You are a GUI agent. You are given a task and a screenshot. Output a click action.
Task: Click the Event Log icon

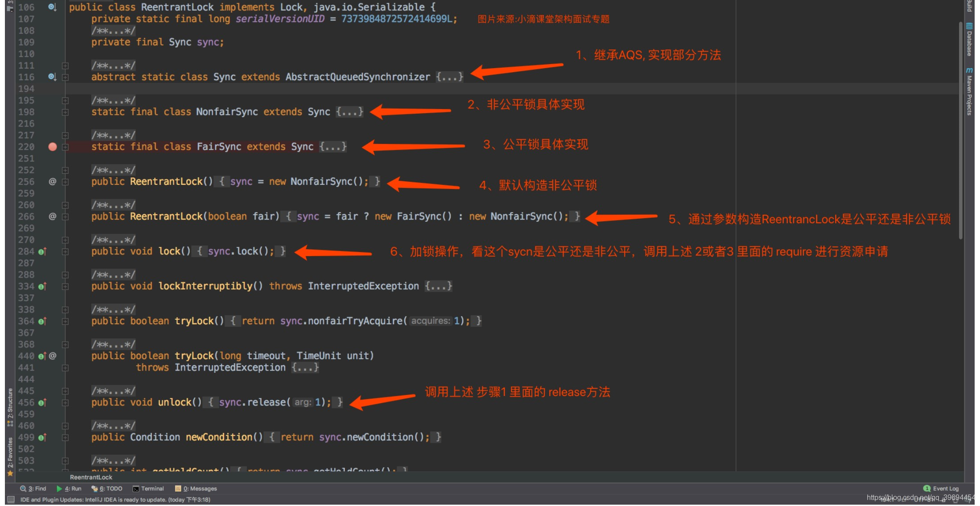tap(927, 489)
